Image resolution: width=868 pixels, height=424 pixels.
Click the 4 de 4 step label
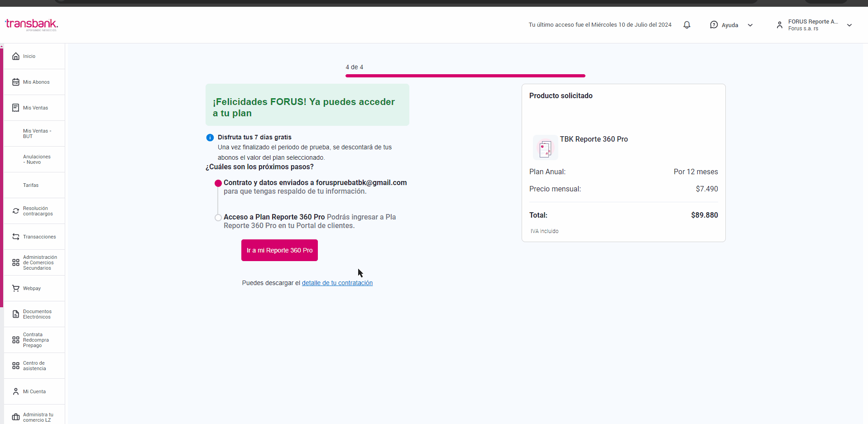coord(355,67)
